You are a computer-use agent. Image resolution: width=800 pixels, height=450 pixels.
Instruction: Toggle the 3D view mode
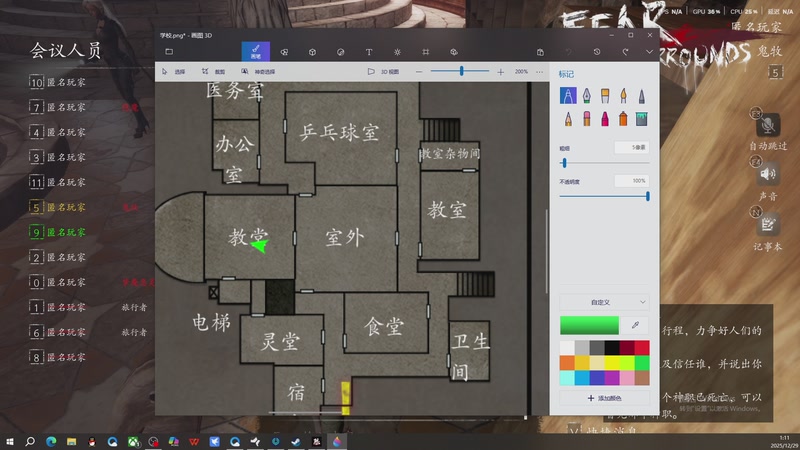[x=384, y=72]
